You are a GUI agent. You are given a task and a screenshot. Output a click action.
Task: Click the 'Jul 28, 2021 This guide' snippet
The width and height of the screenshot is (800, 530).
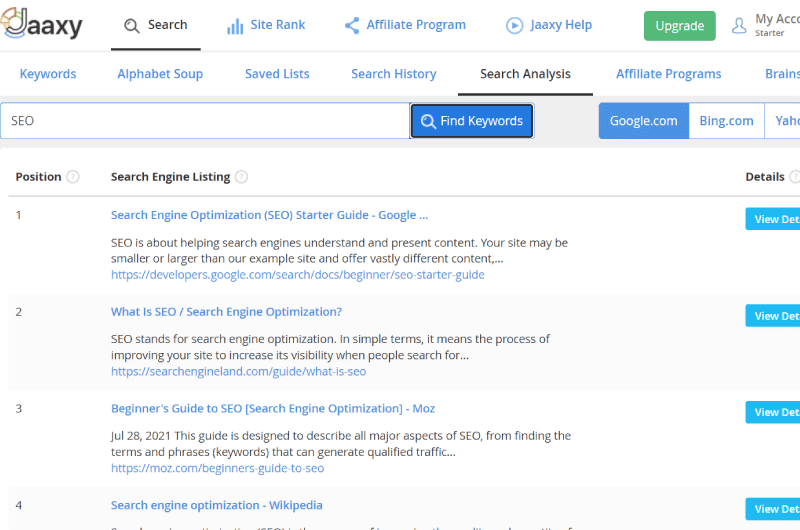coord(341,444)
